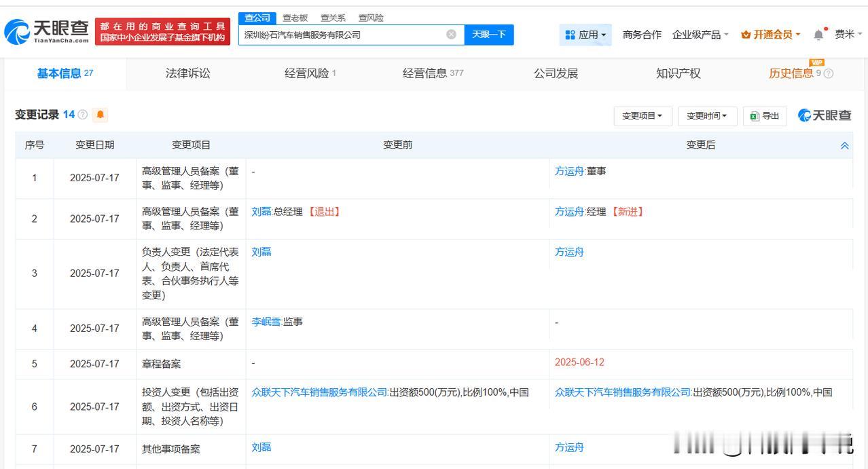Click the 变更前 column header
Viewport: 868px width, 469px height.
397,145
